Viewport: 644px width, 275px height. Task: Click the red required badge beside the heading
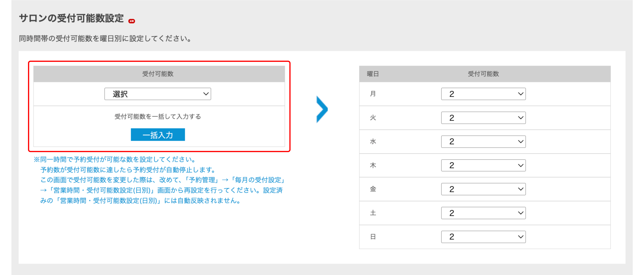coord(132,21)
